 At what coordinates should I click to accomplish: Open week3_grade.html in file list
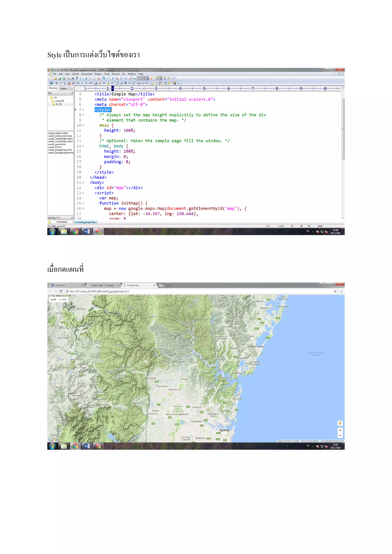57,144
